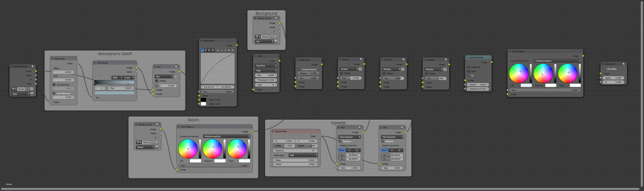
Task: Click the Black Level color swatch
Action: click(204, 100)
